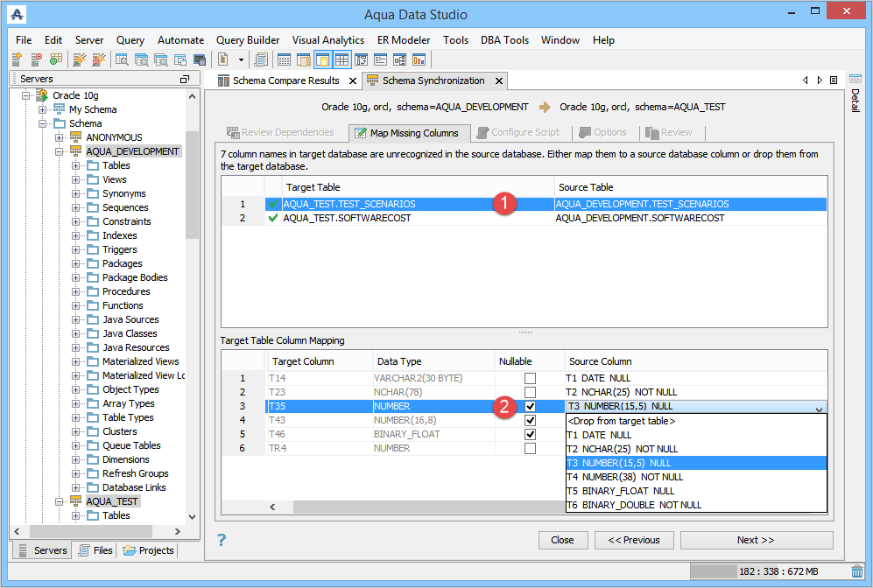Image resolution: width=873 pixels, height=588 pixels.
Task: Check the Nullable checkbox for T14
Action: (x=530, y=378)
